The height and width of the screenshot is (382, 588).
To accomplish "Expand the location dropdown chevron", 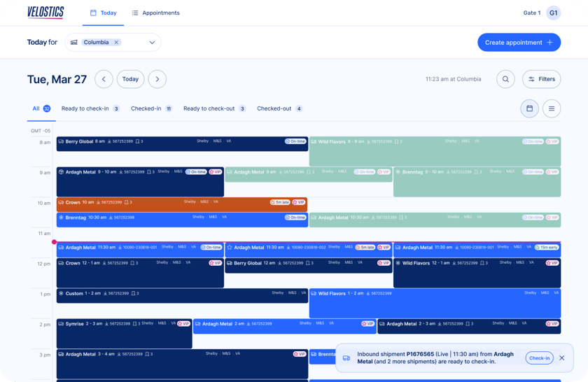I will [x=152, y=43].
